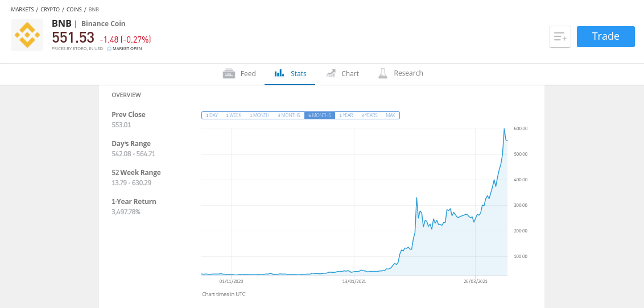Click the change value -1.48 (-0.27%)
Viewport: 644px width, 308px height.
point(125,39)
